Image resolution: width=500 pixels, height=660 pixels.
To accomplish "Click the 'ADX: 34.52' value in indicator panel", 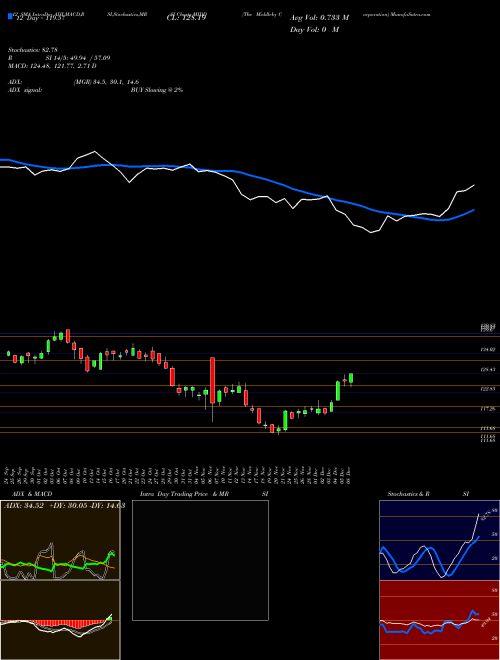I will [x=24, y=506].
